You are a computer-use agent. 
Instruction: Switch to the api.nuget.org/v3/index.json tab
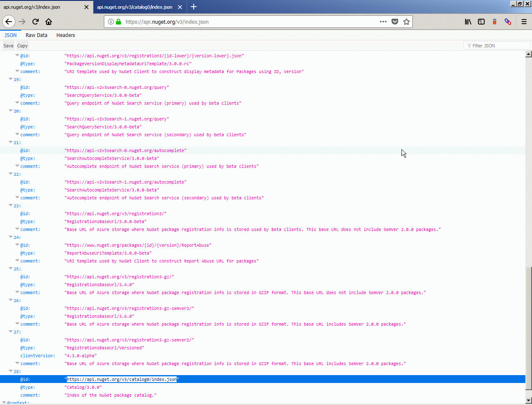46,7
